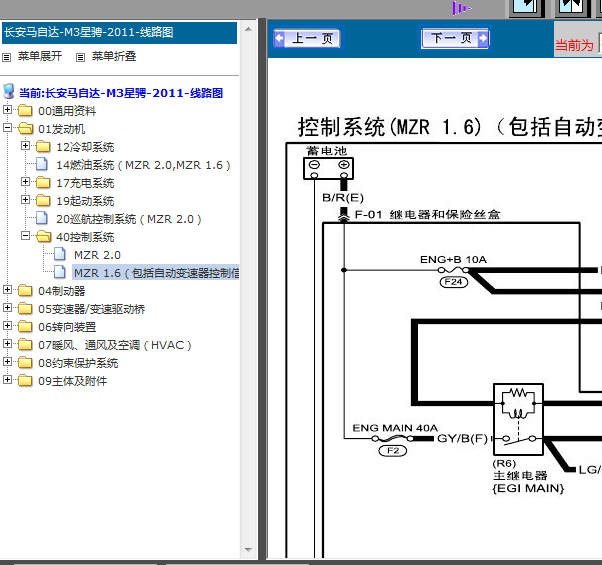
Task: Click the tree panel scrollbar down arrow
Action: coord(248,549)
